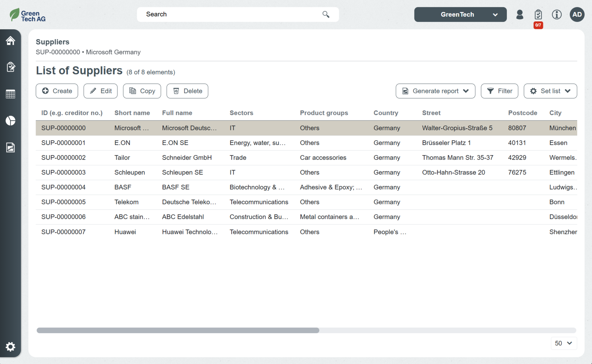Open the pie chart icon in sidebar
This screenshot has width=592, height=364.
pyautogui.click(x=11, y=121)
